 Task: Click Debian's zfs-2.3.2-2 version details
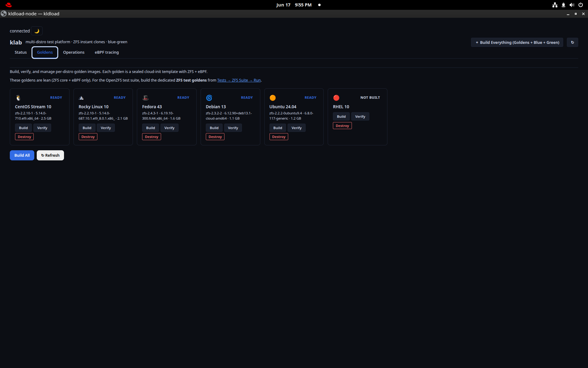click(x=229, y=116)
